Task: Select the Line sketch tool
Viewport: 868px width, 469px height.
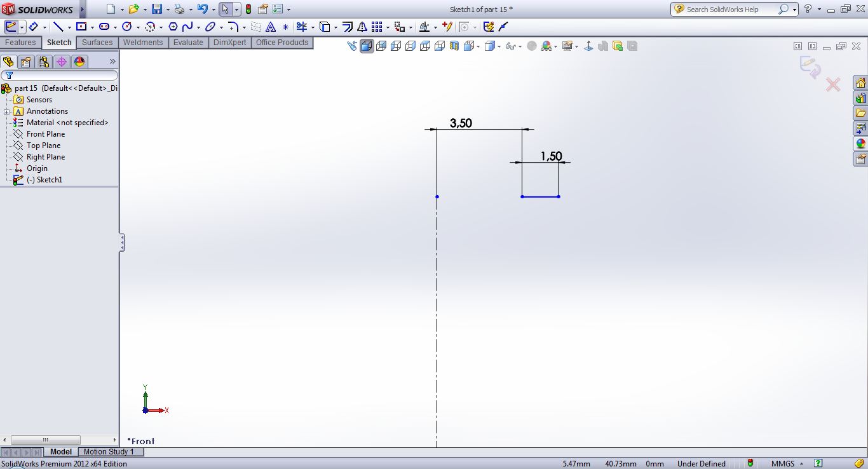Action: coord(58,27)
